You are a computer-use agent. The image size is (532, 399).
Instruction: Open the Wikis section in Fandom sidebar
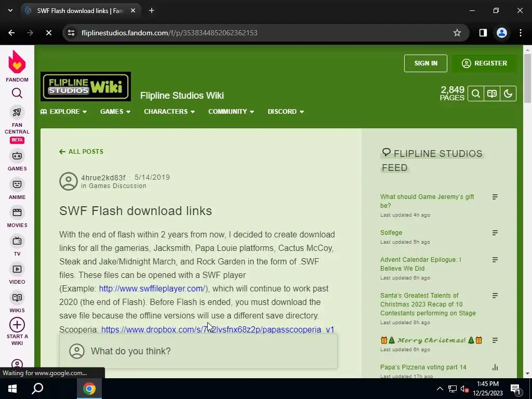[17, 302]
